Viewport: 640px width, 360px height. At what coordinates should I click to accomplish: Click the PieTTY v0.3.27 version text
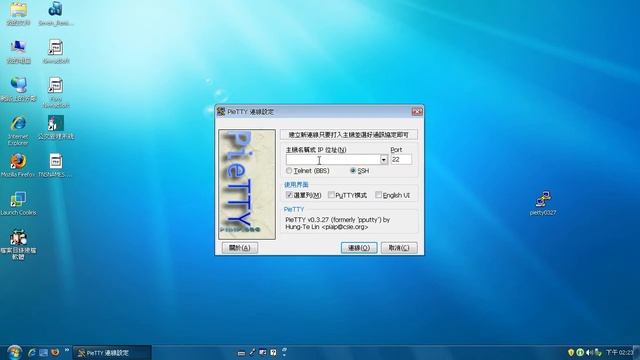tap(338, 223)
